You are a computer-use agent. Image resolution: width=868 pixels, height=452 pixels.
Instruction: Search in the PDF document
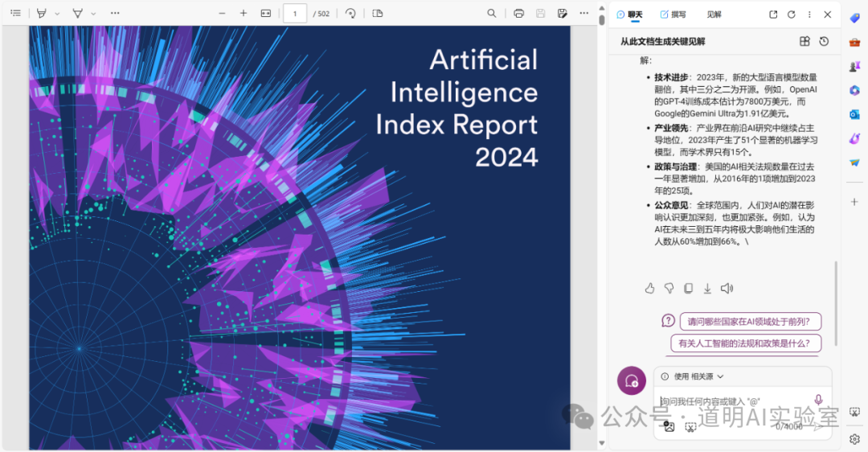click(492, 13)
